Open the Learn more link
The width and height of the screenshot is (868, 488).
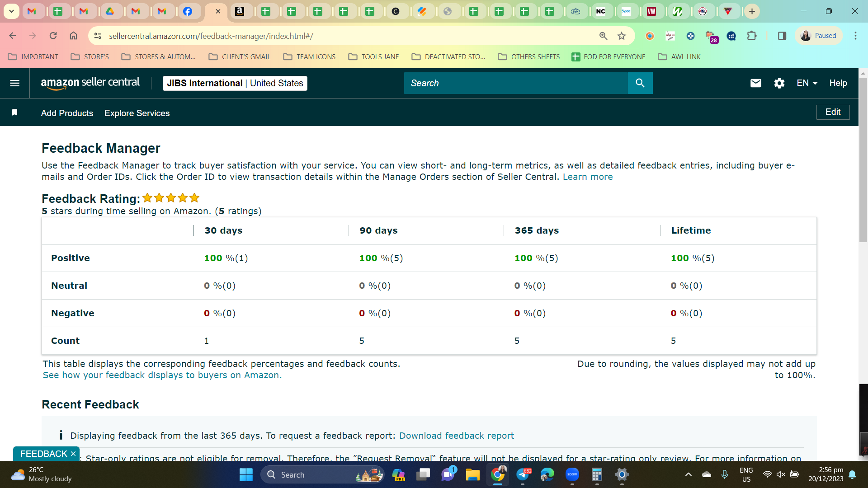pos(588,177)
